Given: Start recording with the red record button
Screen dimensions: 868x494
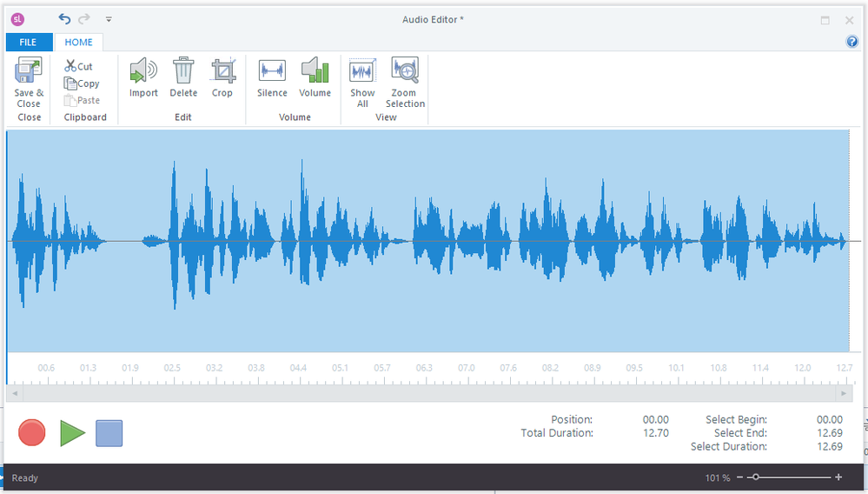Looking at the screenshot, I should coord(32,432).
